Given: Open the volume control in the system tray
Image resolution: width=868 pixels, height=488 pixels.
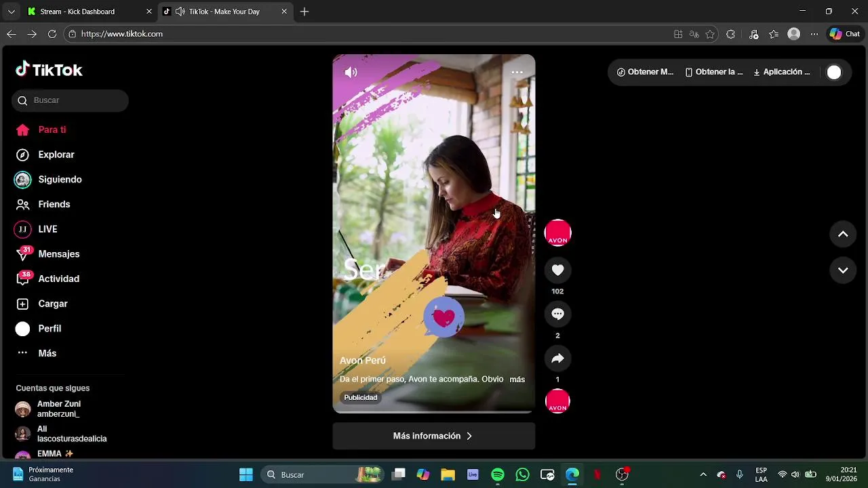Looking at the screenshot, I should (795, 474).
